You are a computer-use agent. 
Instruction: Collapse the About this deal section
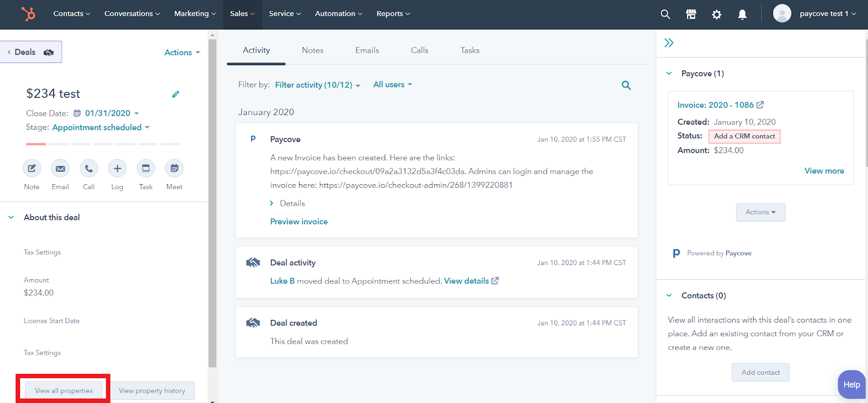[11, 217]
